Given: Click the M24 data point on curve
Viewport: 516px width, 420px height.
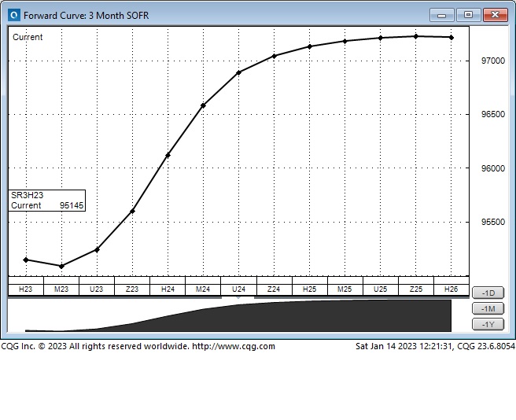Looking at the screenshot, I should pyautogui.click(x=203, y=105).
